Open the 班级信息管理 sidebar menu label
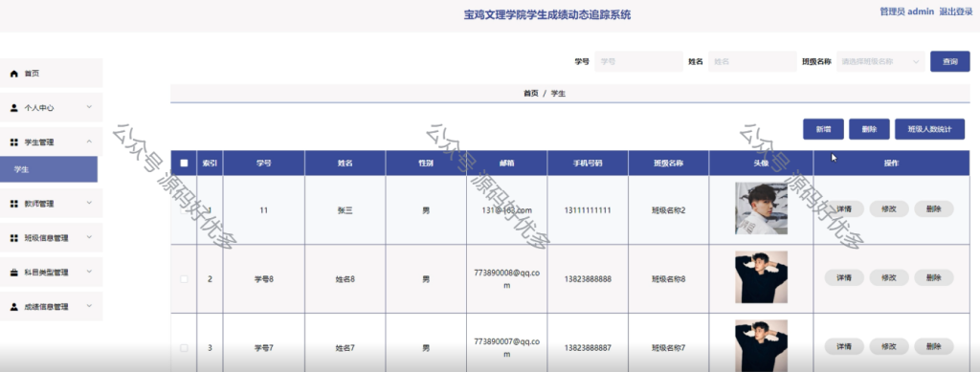This screenshot has height=372, width=980. [46, 238]
